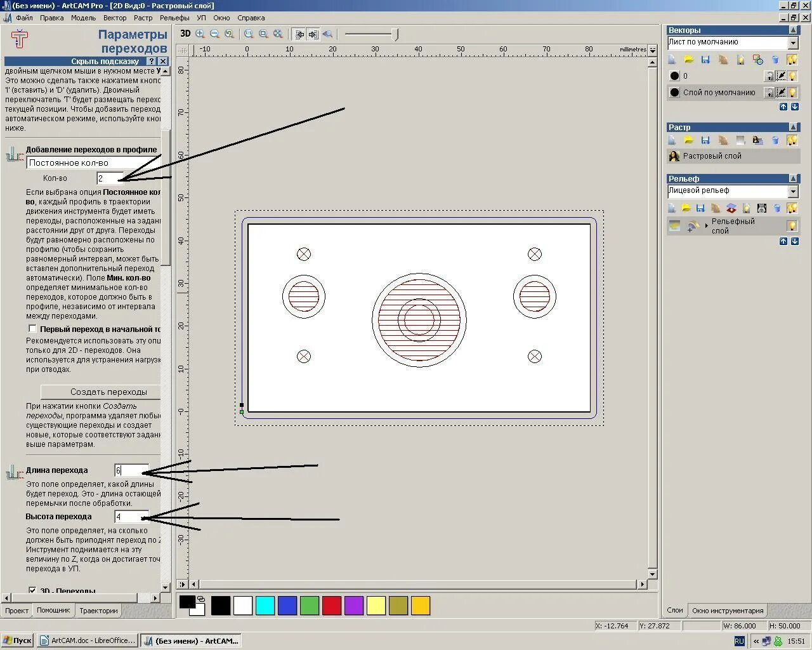The image size is (812, 650).
Task: Click the RU language indicator in tray
Action: click(x=739, y=641)
